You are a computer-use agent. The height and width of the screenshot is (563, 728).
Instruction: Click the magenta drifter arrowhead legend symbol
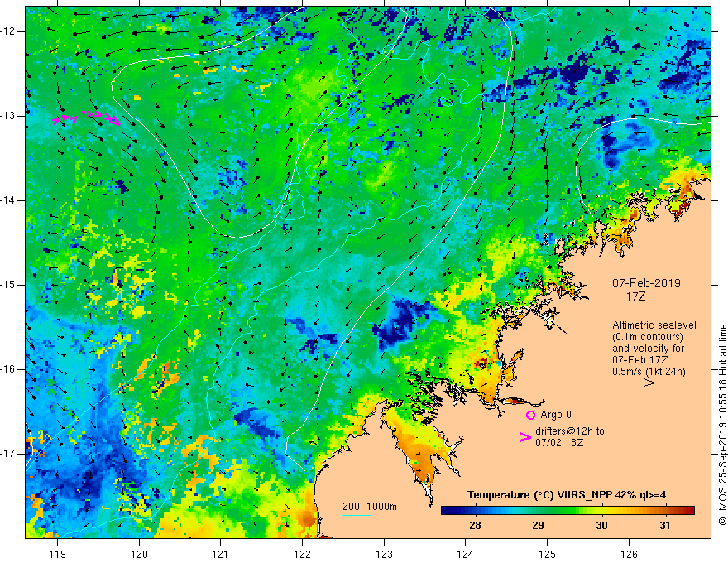coord(524,437)
